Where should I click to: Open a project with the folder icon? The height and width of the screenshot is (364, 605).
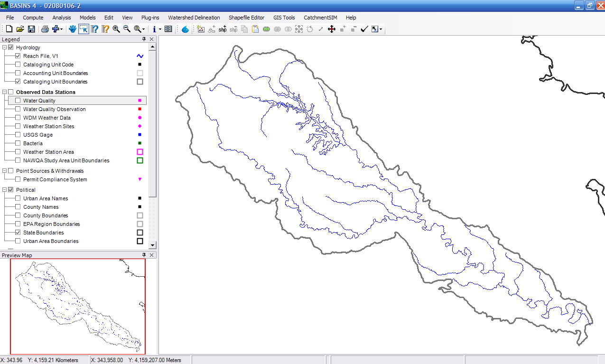(x=20, y=29)
